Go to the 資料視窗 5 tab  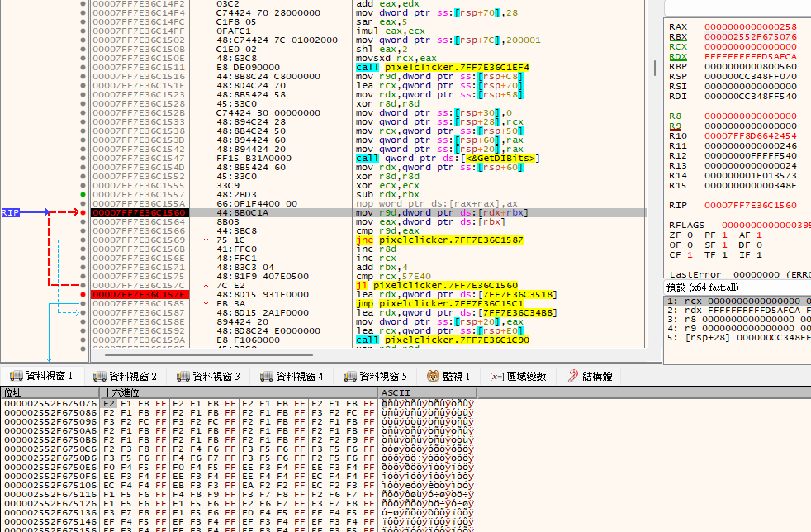375,376
